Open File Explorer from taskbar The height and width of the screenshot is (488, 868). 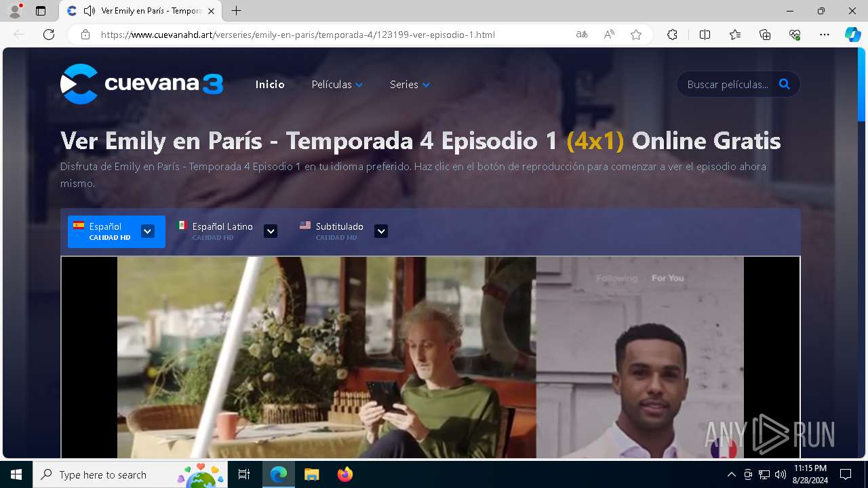coord(311,474)
